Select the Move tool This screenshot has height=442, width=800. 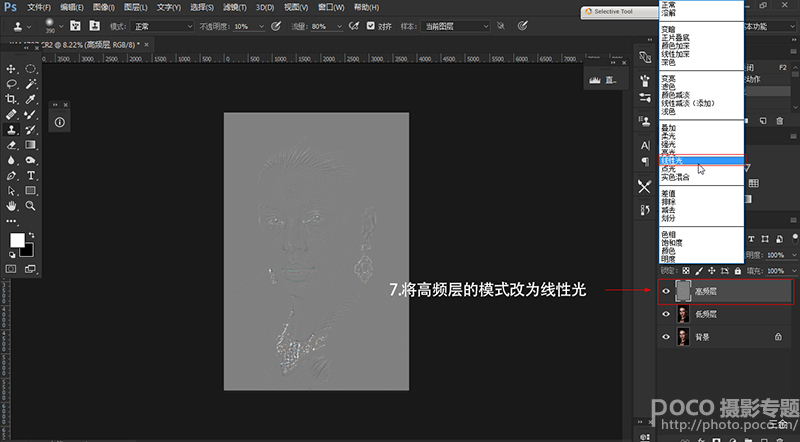click(x=11, y=69)
